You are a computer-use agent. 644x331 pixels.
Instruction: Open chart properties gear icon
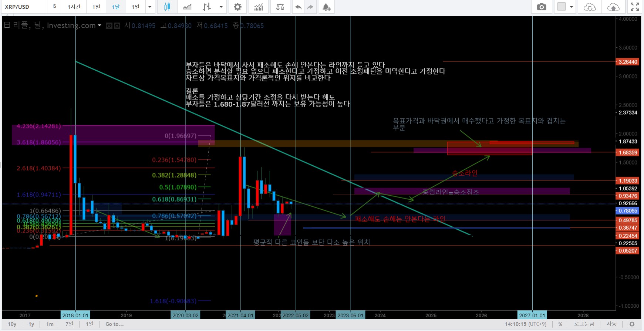pyautogui.click(x=237, y=7)
